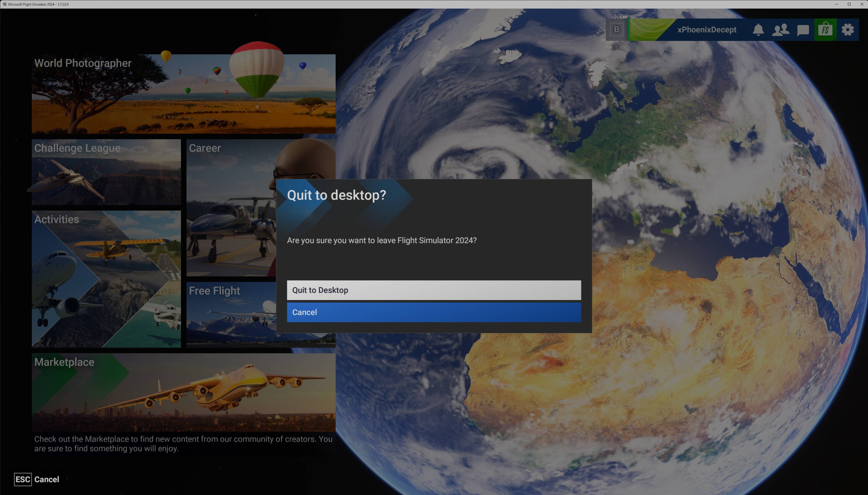The width and height of the screenshot is (868, 495).
Task: Open the Challenge League tile
Action: tap(106, 172)
